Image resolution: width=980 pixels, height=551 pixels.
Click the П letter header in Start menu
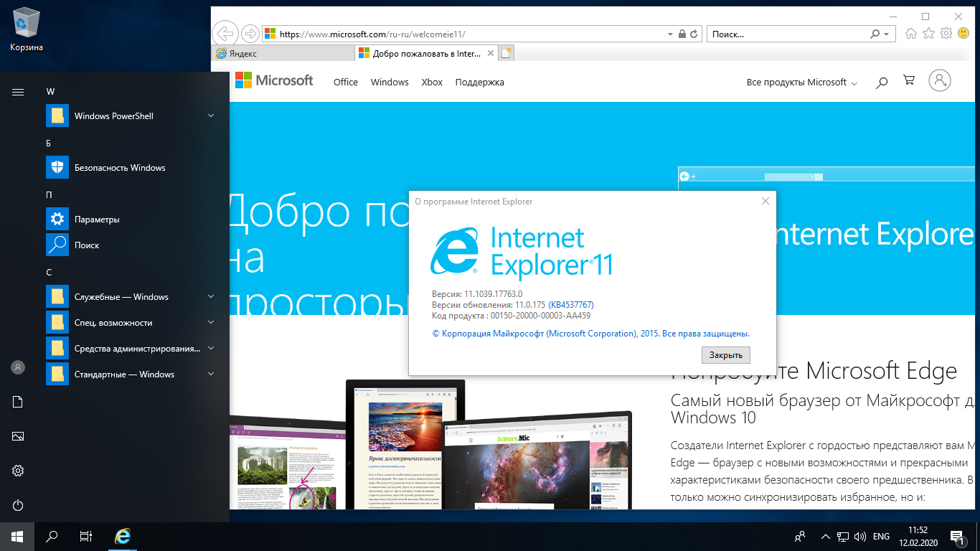tap(49, 194)
